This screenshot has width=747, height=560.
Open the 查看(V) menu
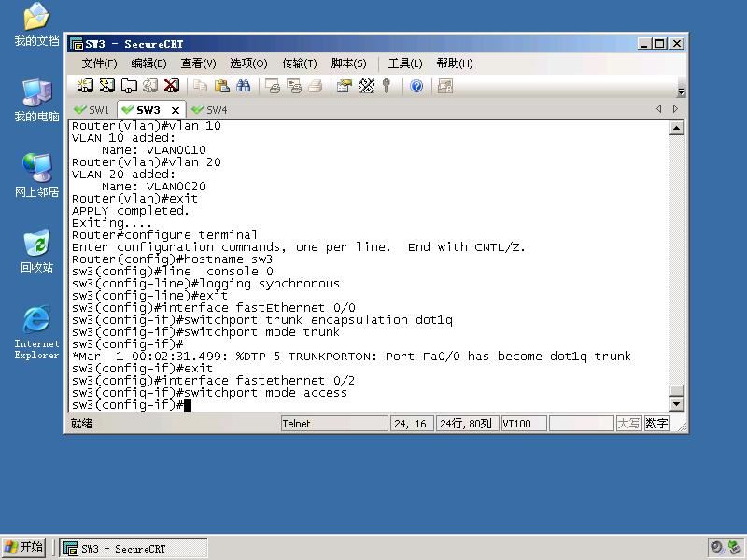[x=198, y=63]
